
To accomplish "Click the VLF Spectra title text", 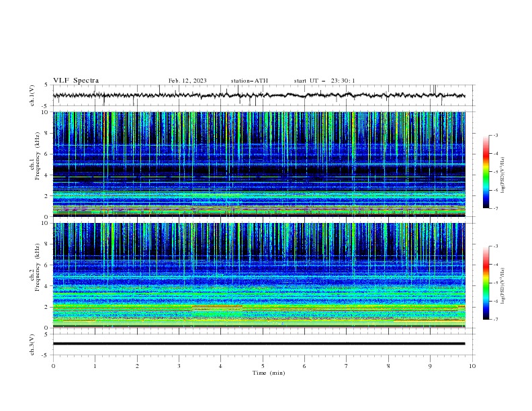I will coord(76,81).
